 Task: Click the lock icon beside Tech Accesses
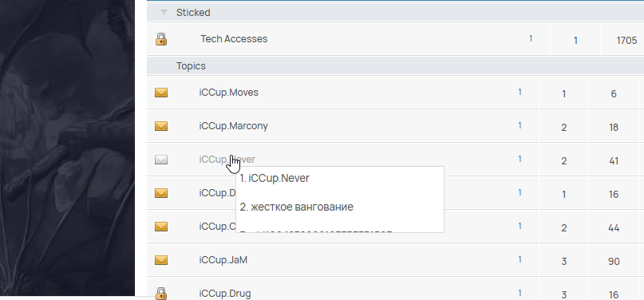point(161,39)
